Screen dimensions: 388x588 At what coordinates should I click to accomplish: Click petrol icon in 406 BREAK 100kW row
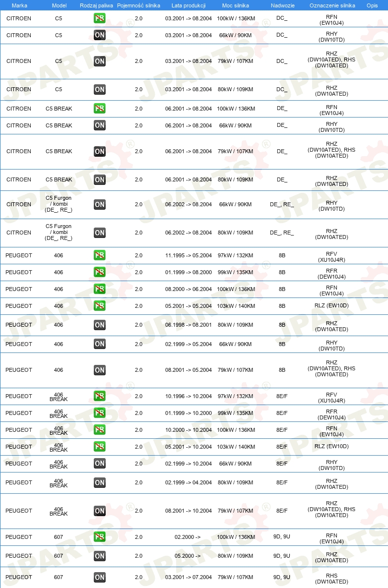point(99,430)
